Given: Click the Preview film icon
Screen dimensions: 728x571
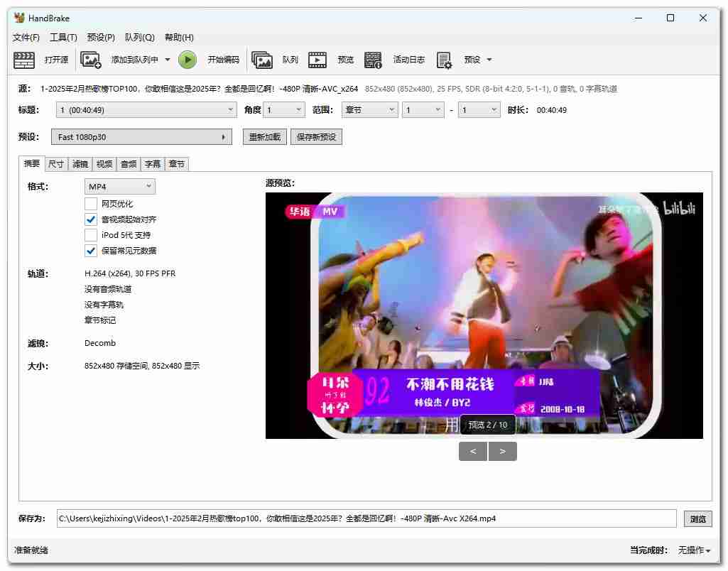Looking at the screenshot, I should (317, 60).
